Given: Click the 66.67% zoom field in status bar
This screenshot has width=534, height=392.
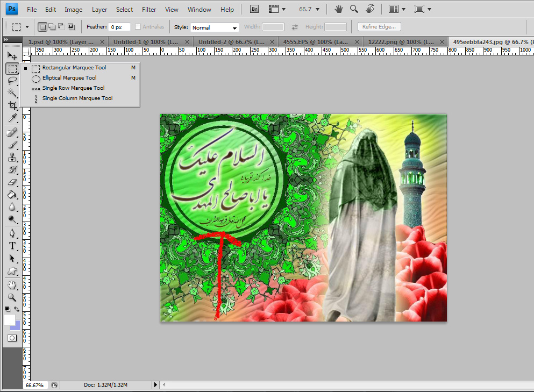Looking at the screenshot, I should coord(35,385).
